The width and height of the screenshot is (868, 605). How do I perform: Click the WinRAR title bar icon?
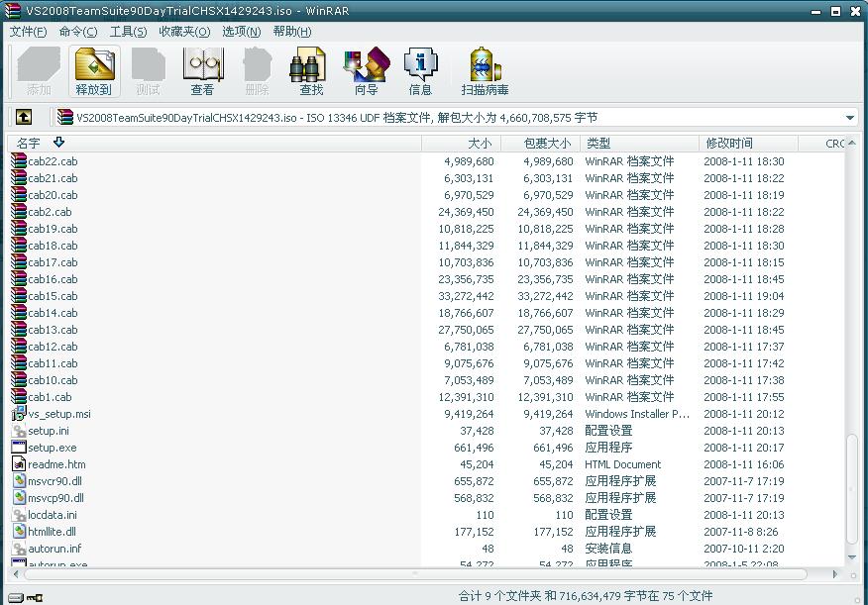(x=12, y=11)
